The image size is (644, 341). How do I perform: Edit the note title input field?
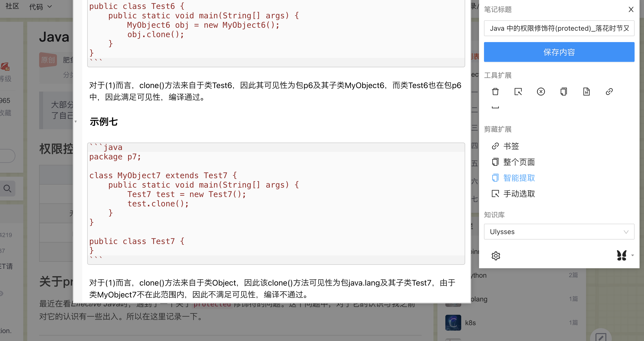[x=559, y=28]
